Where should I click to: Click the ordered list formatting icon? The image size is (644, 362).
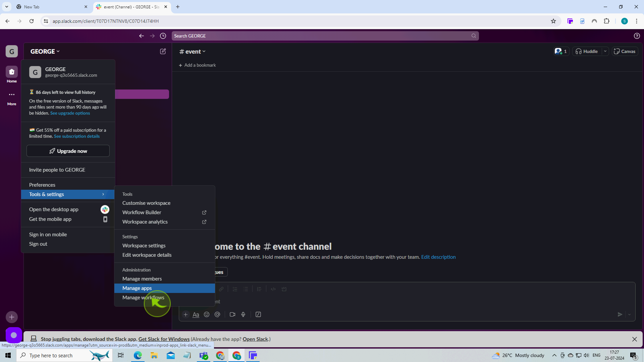[235, 289]
